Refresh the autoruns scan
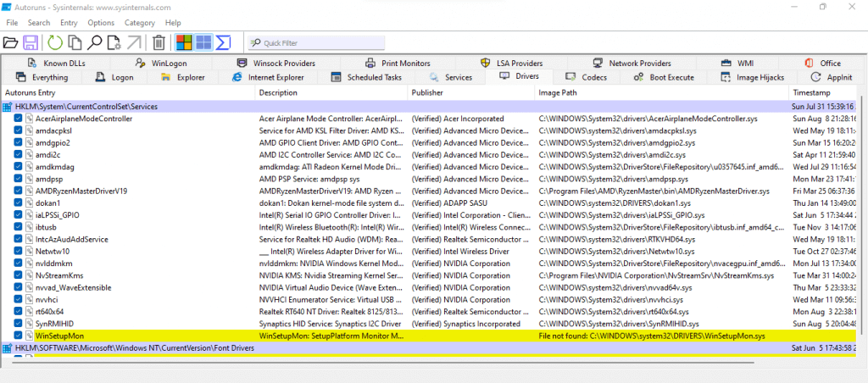The height and width of the screenshot is (383, 868). 55,42
